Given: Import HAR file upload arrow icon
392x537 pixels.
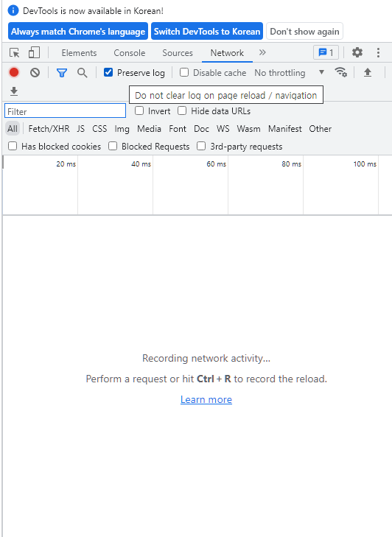Looking at the screenshot, I should point(368,72).
